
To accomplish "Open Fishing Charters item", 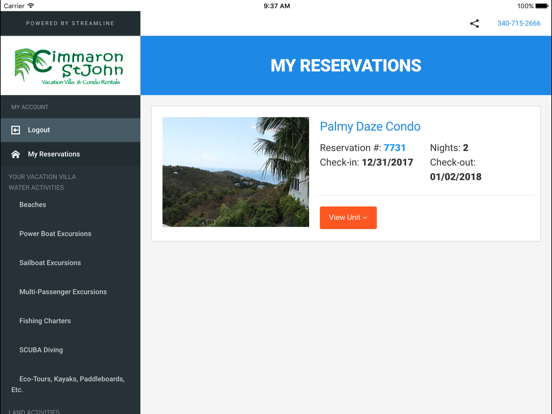I will point(45,321).
